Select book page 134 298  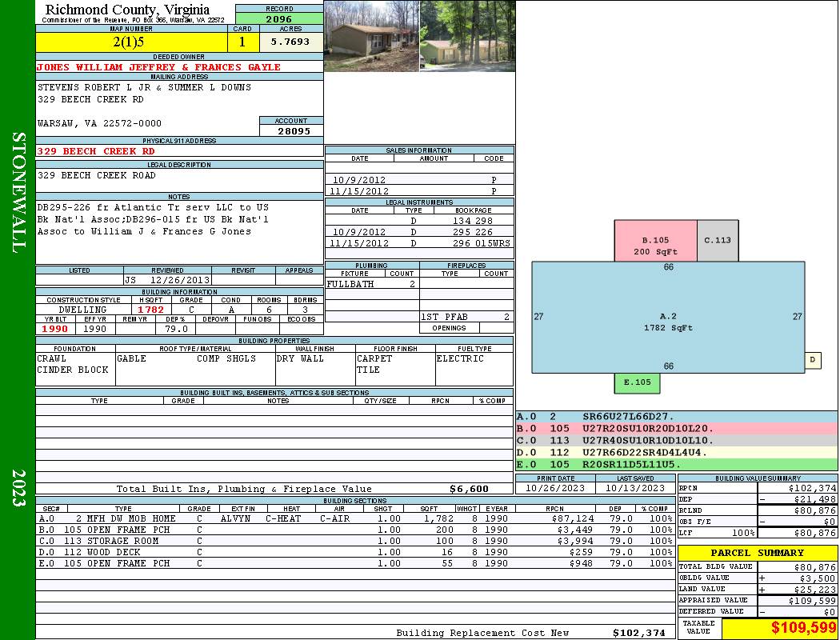473,221
